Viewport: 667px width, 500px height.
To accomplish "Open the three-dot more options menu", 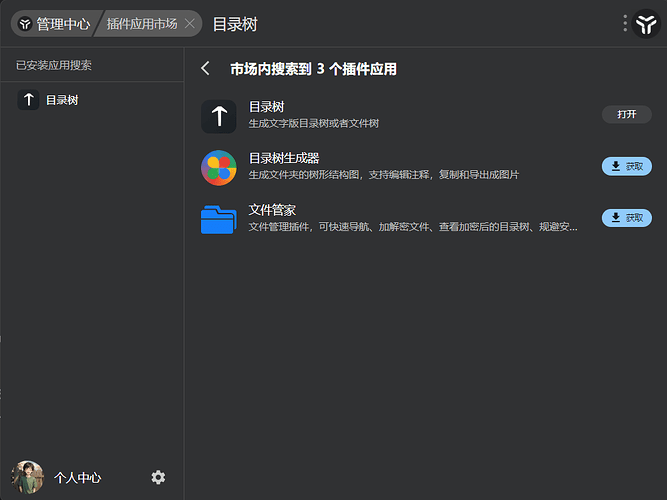I will pyautogui.click(x=625, y=23).
